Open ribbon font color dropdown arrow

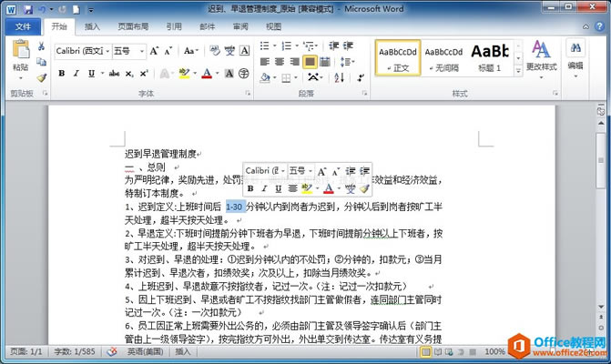coord(217,73)
